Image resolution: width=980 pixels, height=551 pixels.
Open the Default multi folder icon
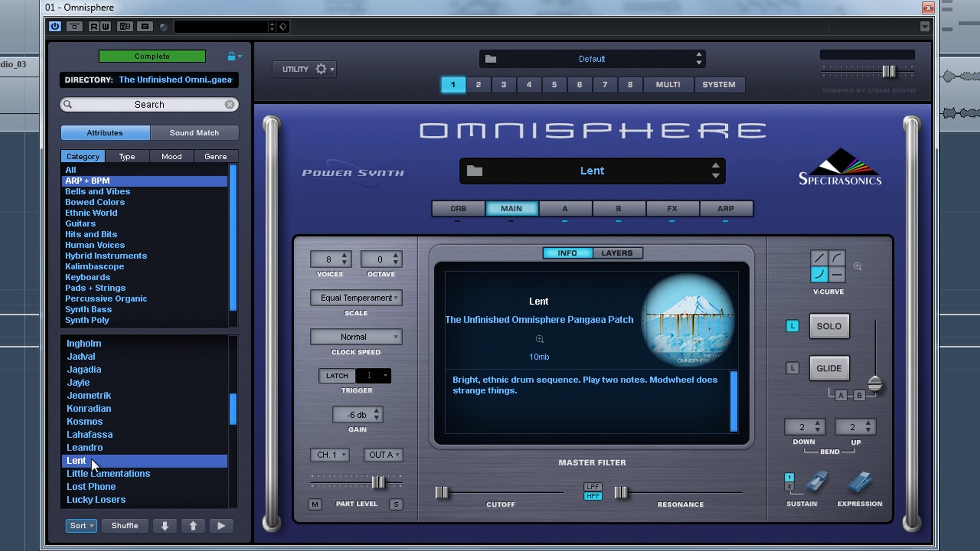491,59
